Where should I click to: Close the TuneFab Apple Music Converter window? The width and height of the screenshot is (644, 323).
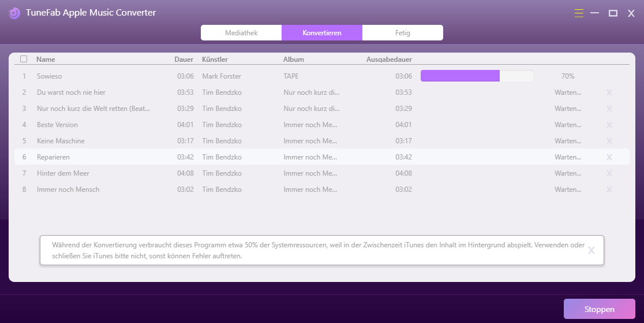tap(631, 13)
